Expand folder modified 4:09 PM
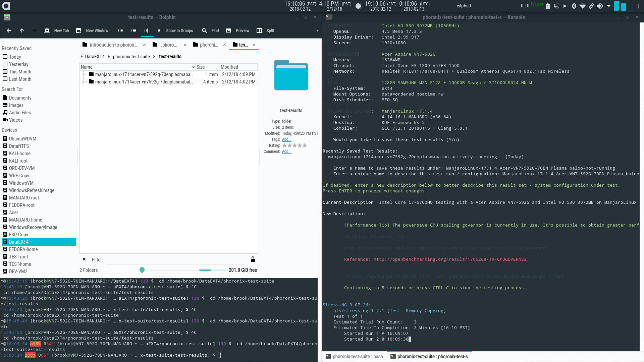 84,74
